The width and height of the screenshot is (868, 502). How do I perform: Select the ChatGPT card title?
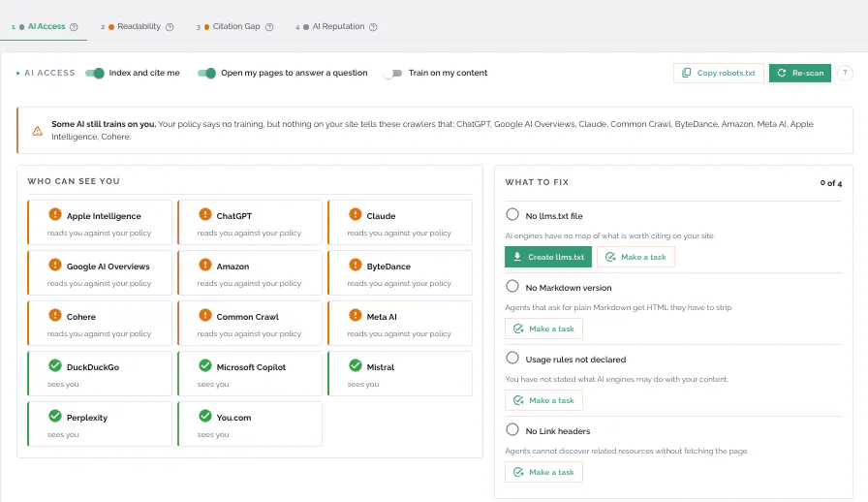[x=234, y=216]
